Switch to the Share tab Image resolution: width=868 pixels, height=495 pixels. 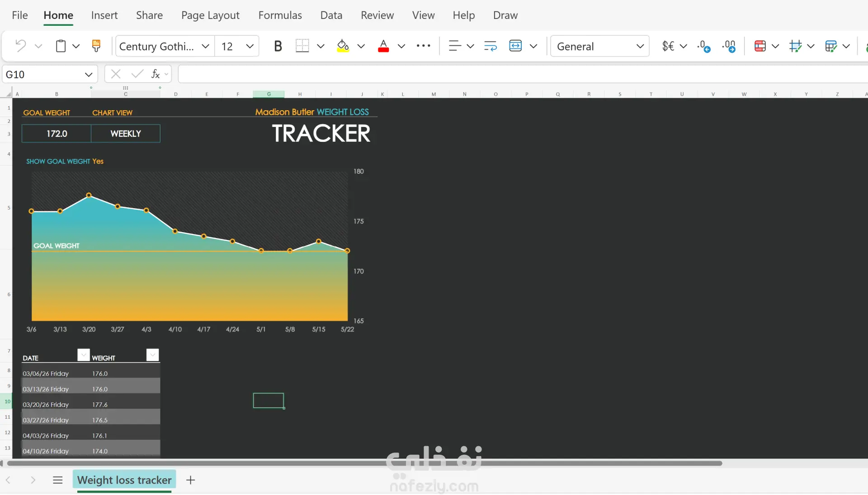[149, 15]
